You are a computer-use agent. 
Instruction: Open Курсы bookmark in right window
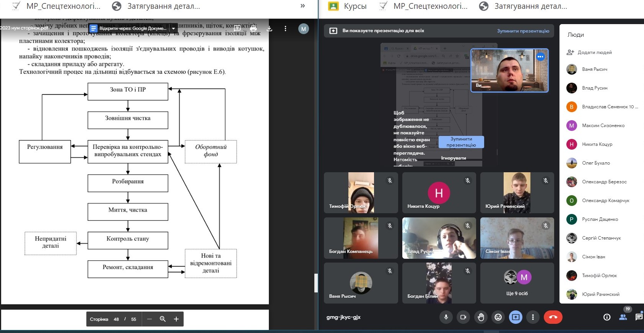pyautogui.click(x=348, y=6)
